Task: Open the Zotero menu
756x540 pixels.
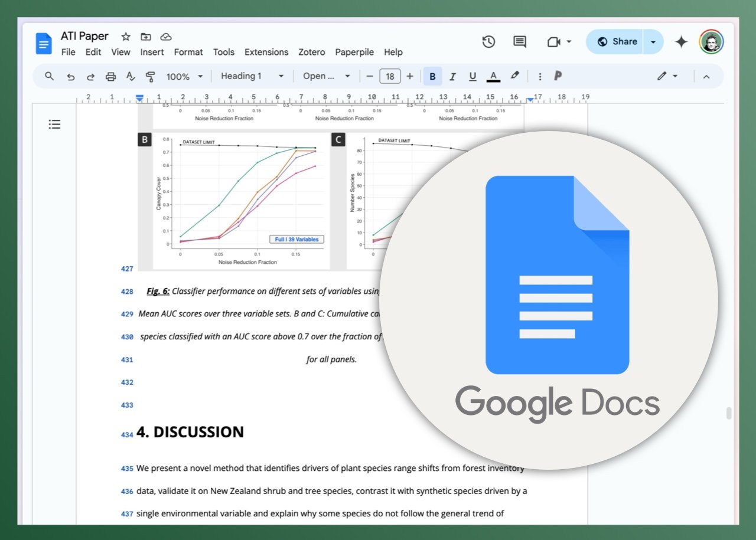Action: (311, 52)
